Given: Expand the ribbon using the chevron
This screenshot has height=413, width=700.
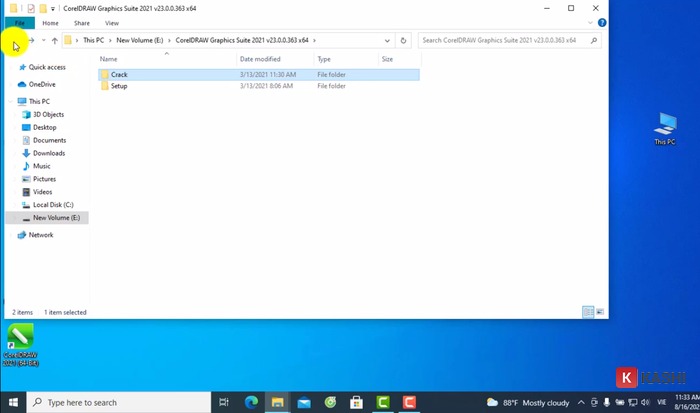Looking at the screenshot, I should pos(587,22).
